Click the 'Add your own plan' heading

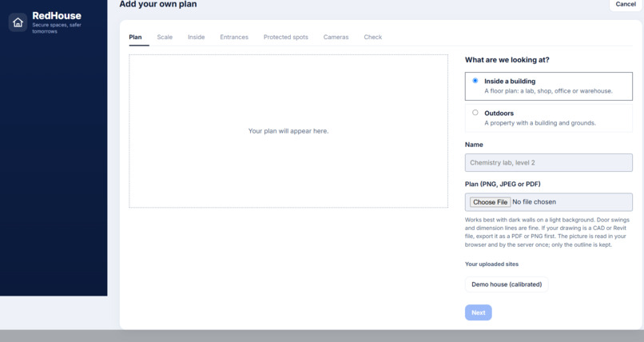click(x=158, y=4)
